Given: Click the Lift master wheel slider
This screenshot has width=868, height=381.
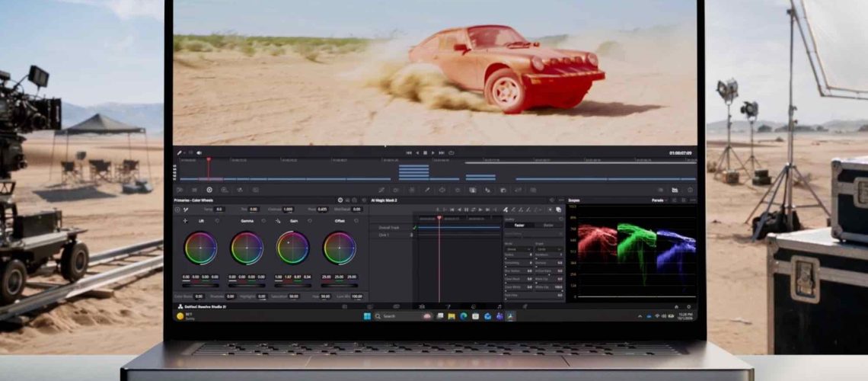Looking at the screenshot, I should [200, 286].
